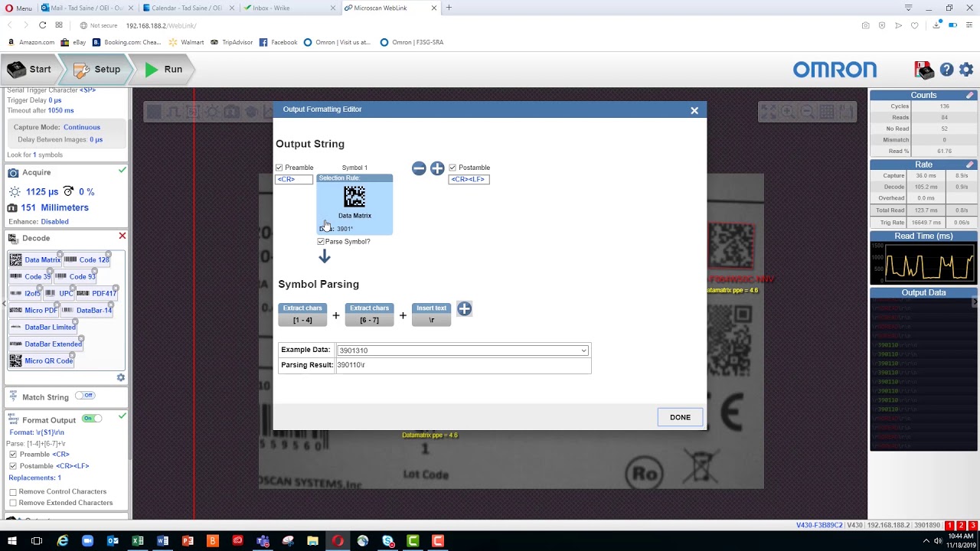Edit the Counts panel with pencil icon
Image resolution: width=980 pixels, height=551 pixels.
(x=970, y=95)
